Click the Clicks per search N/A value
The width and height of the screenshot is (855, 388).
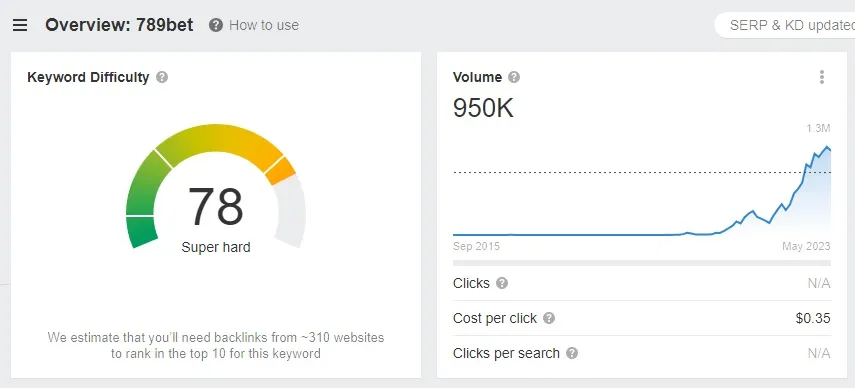819,353
